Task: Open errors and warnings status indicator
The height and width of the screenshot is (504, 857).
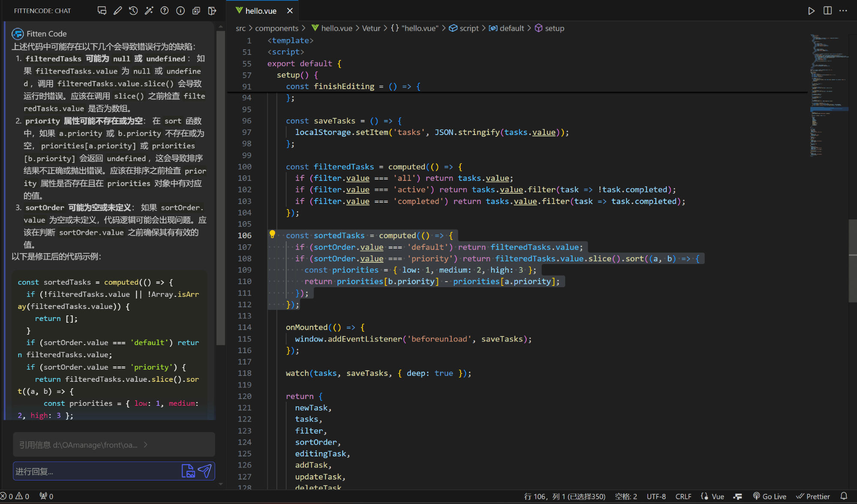Action: coord(15,496)
